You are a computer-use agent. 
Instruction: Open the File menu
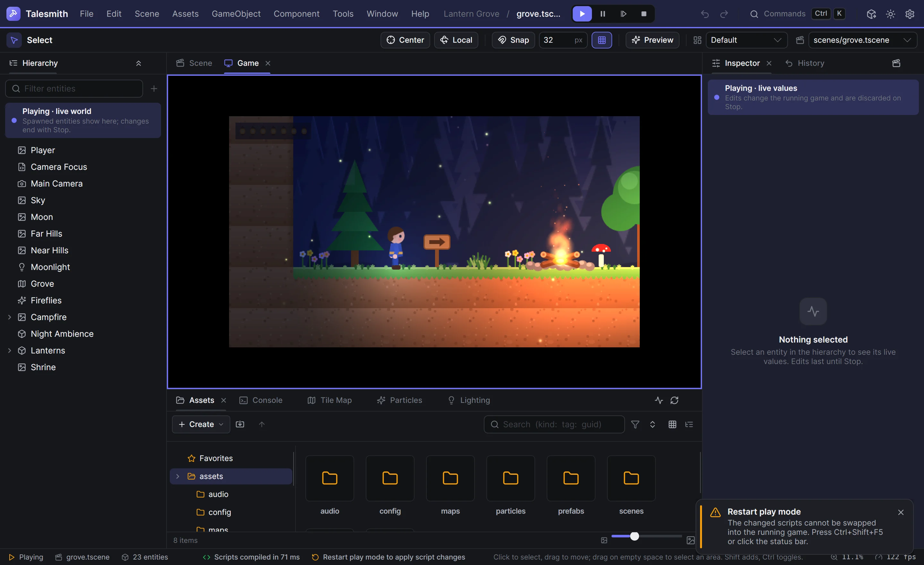tap(87, 14)
